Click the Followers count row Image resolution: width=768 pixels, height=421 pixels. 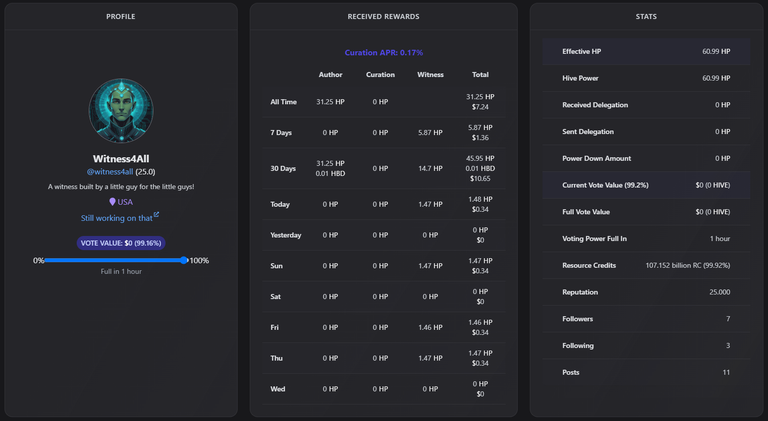point(646,319)
